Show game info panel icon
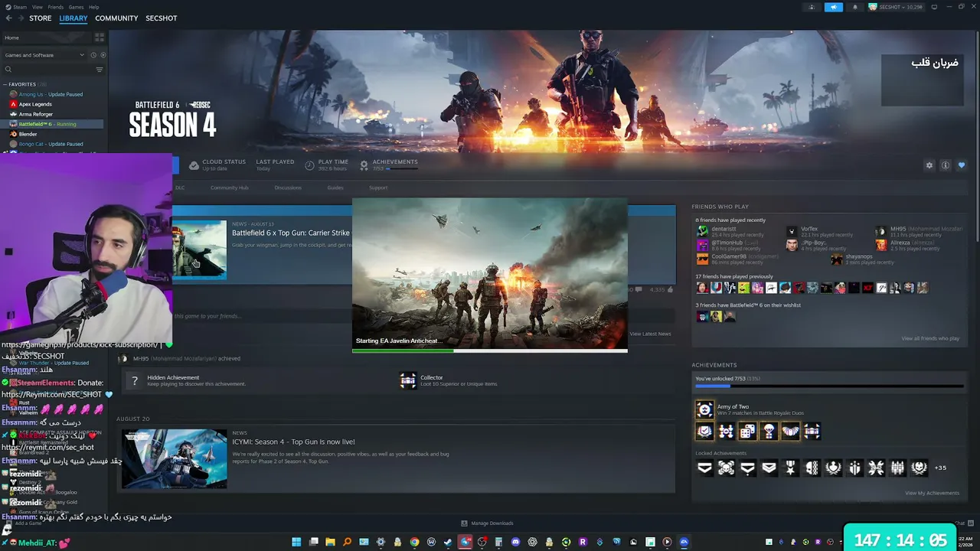Viewport: 980px width, 551px height. [946, 165]
